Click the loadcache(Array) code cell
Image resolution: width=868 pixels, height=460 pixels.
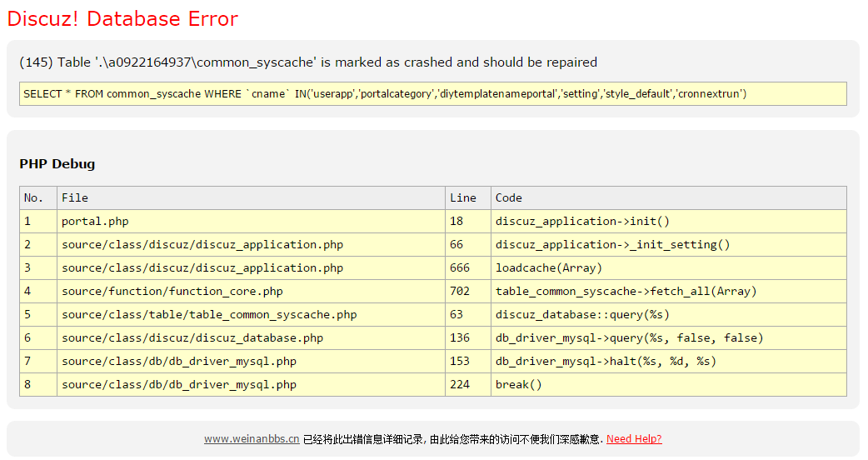click(x=669, y=268)
